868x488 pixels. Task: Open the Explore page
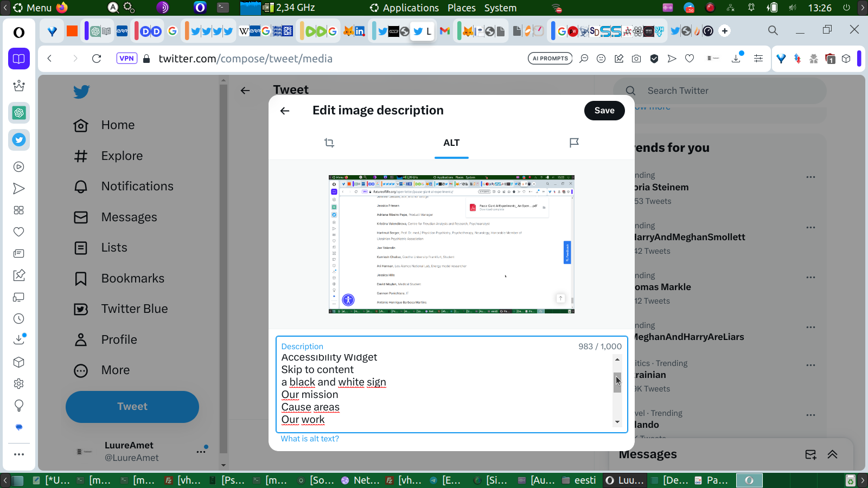coord(108,156)
